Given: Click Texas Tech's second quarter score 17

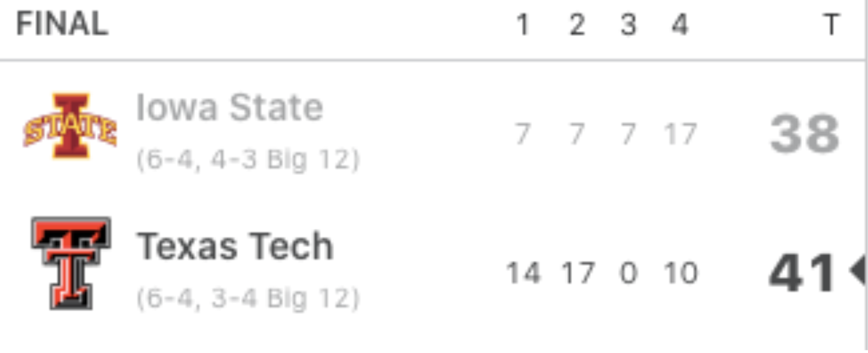Looking at the screenshot, I should [x=578, y=273].
